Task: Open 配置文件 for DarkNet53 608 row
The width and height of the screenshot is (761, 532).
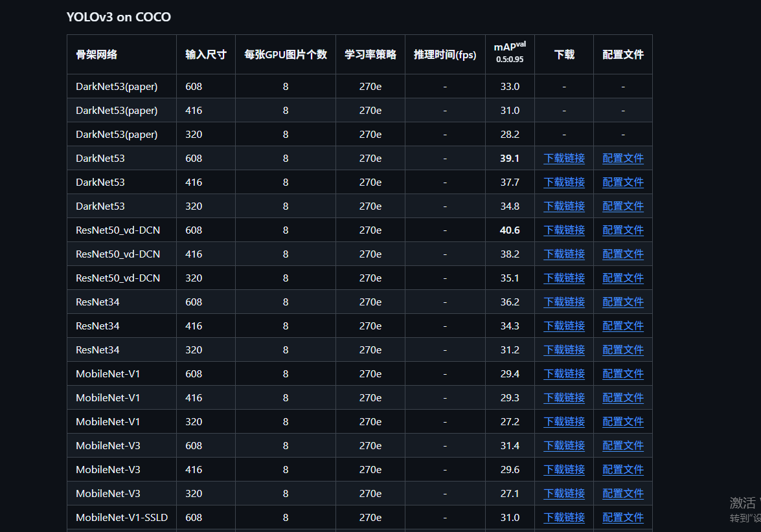Action: click(x=622, y=158)
